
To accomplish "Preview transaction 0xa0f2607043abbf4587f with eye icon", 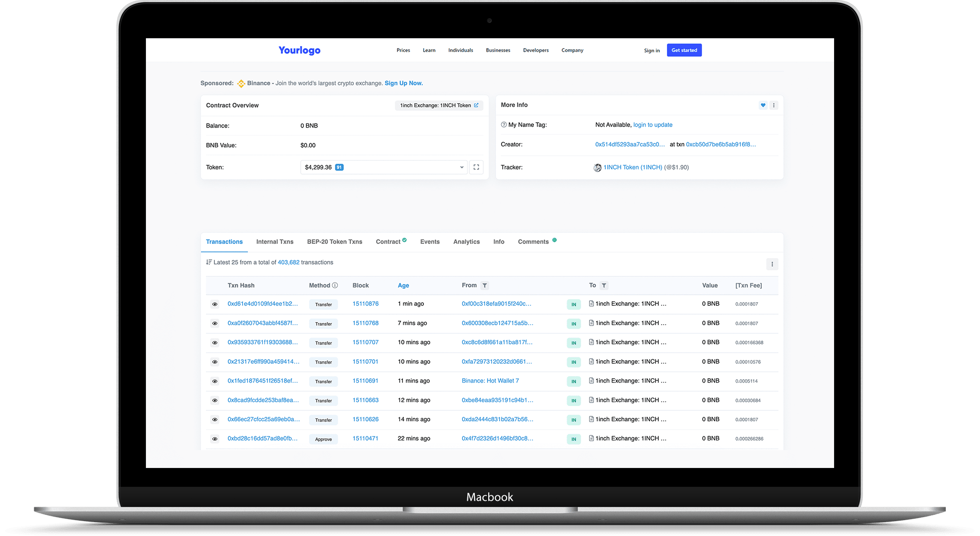I will click(215, 324).
